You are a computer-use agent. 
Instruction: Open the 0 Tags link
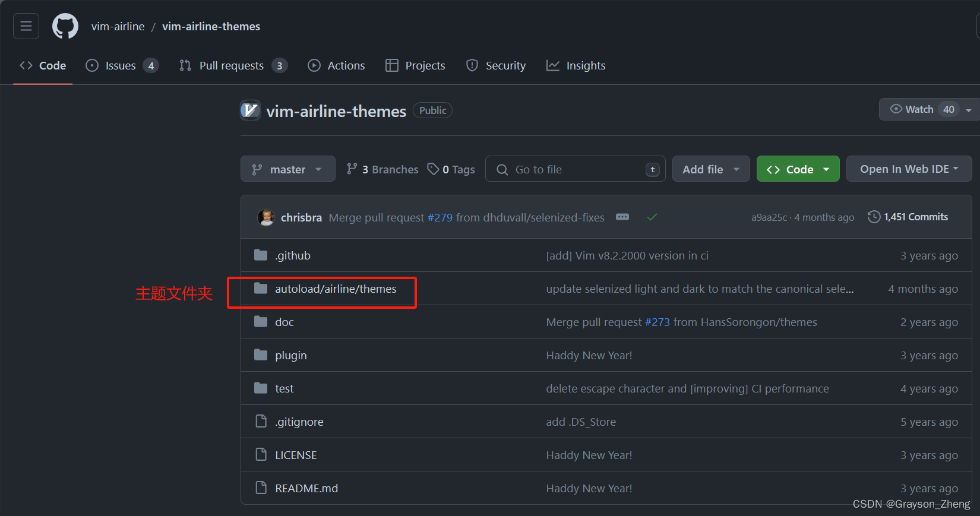pos(451,169)
